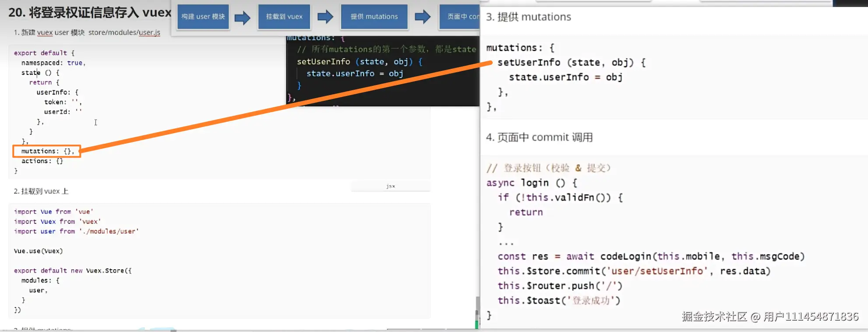Viewport: 868px width, 332px height.
Task: Click the 挂载到 vuex flow step box
Action: pos(284,17)
